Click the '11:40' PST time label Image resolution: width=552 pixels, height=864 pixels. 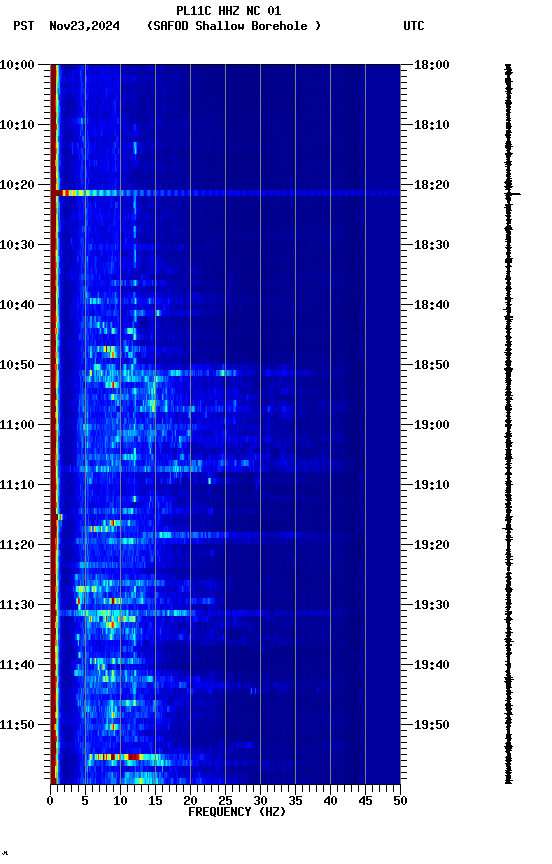coord(17,666)
